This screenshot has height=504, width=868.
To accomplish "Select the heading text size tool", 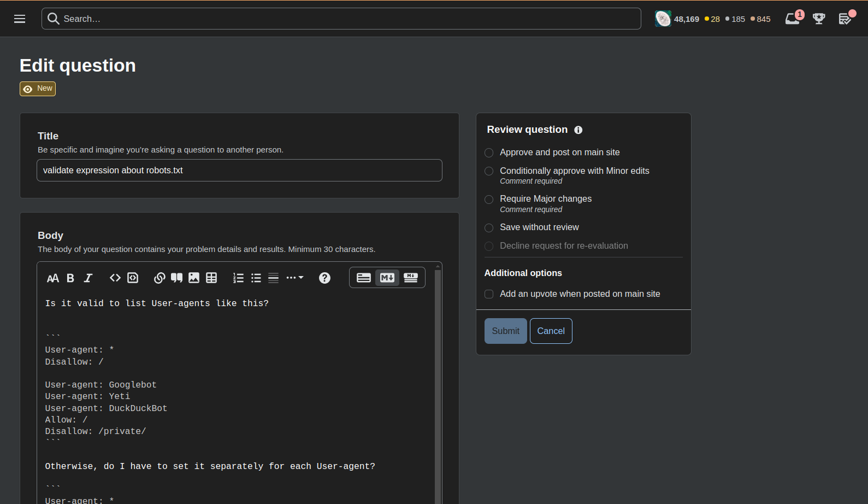I will (x=53, y=278).
